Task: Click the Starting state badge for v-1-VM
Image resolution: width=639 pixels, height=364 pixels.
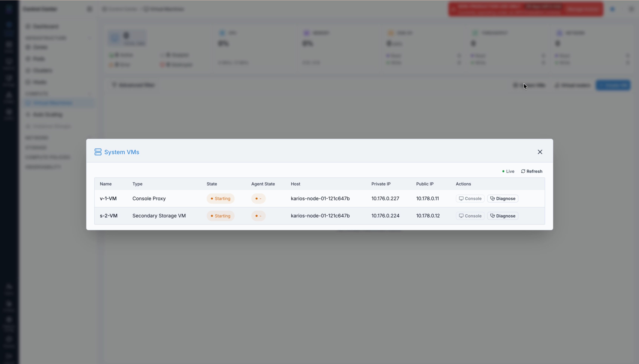Action: click(x=220, y=199)
